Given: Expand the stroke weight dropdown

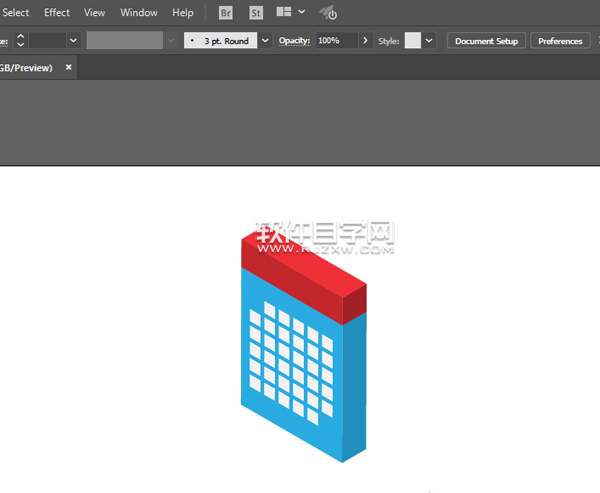Looking at the screenshot, I should pos(74,41).
